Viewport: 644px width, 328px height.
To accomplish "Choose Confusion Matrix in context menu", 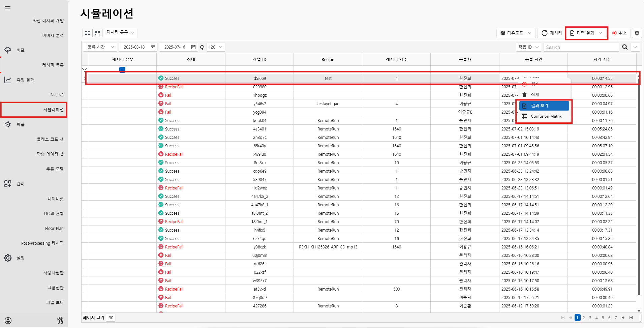I will [544, 116].
